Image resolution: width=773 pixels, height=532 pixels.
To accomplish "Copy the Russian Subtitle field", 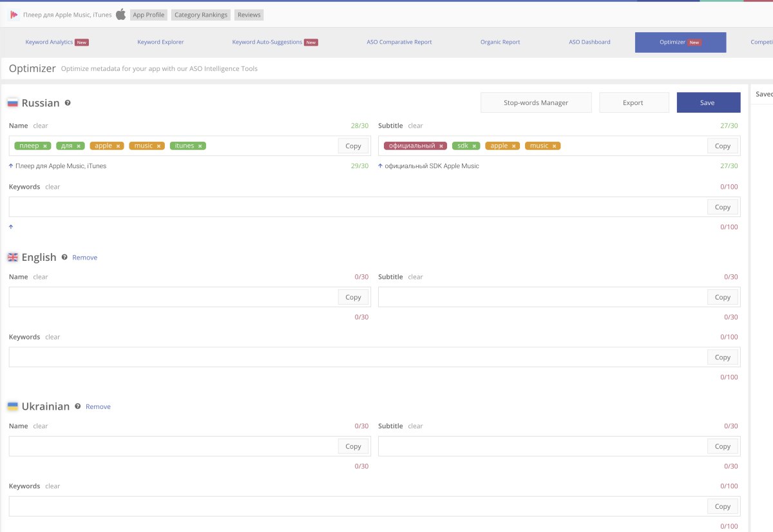I will tap(723, 146).
